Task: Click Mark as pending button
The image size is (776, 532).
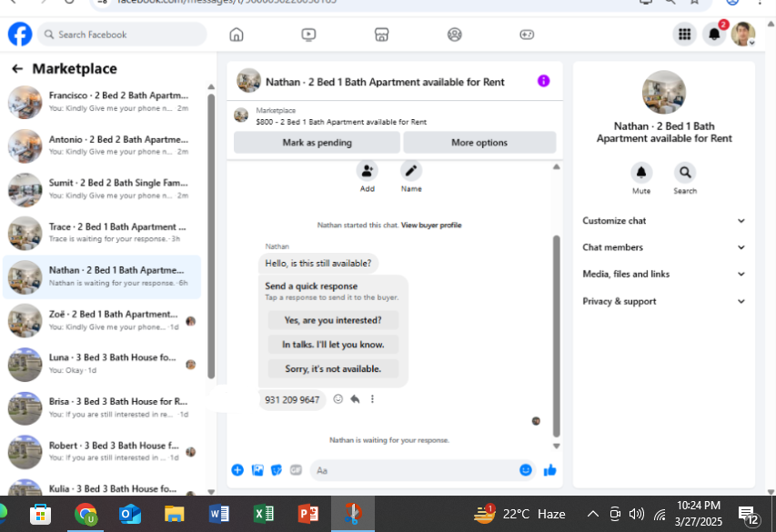Action: [317, 143]
